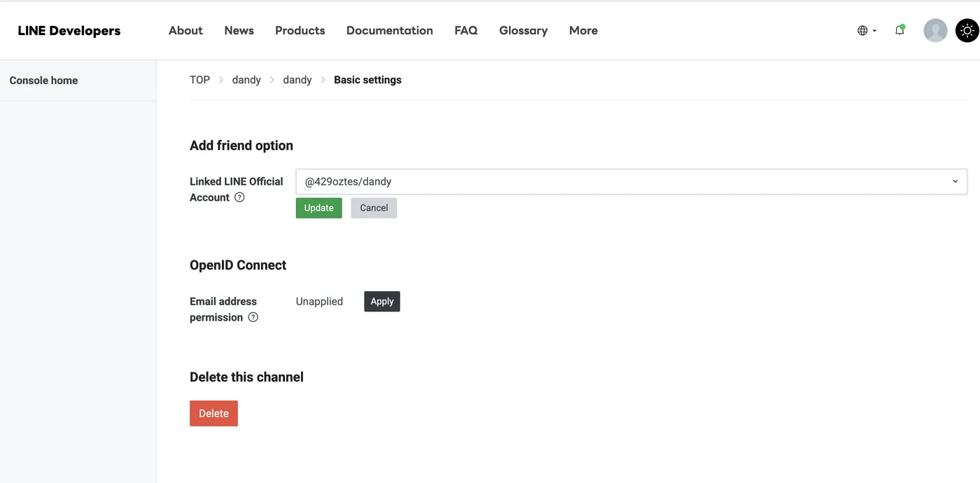Screen dimensions: 980x483
Task: Click the help icon beside Linked LINE Official Account
Action: (x=239, y=197)
